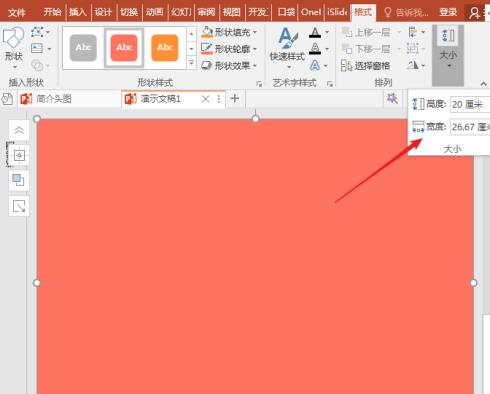
Task: Add a new document tab
Action: (235, 98)
